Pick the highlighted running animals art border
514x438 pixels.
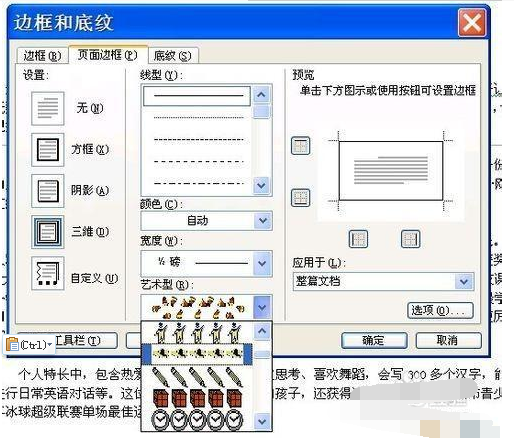[x=197, y=354]
